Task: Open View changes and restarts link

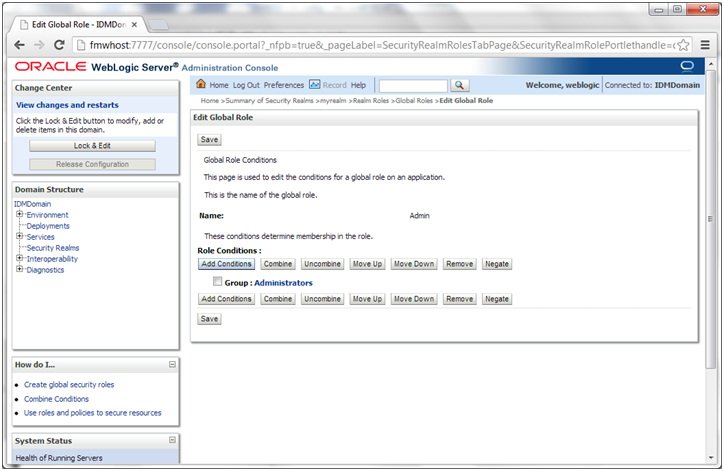Action: coord(67,105)
